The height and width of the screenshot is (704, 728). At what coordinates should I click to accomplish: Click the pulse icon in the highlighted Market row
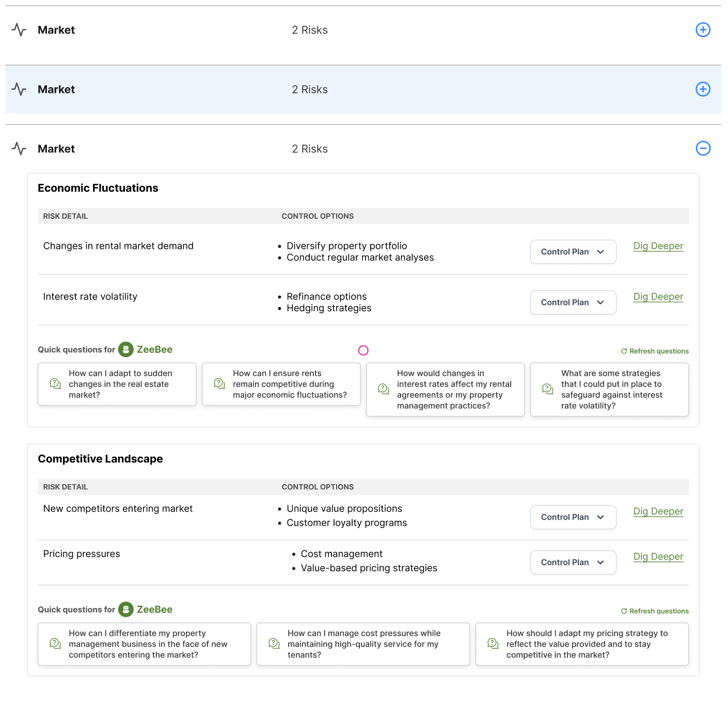coord(19,89)
